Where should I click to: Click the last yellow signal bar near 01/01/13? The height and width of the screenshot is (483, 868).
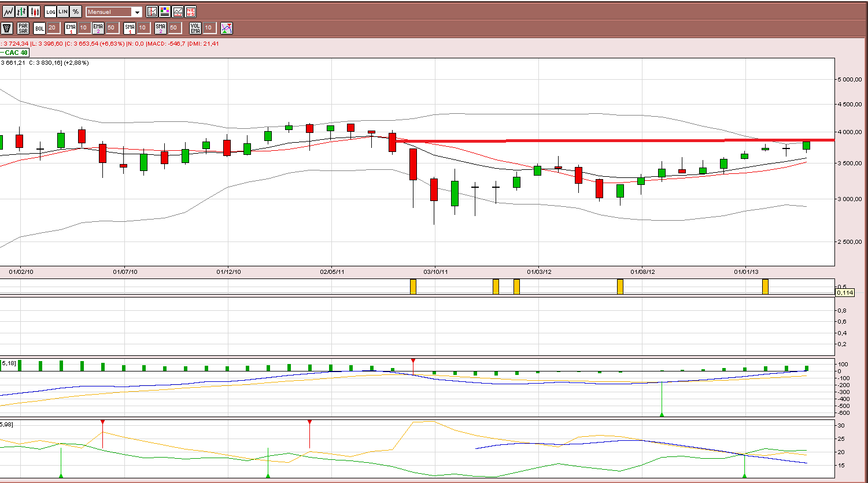pos(765,287)
